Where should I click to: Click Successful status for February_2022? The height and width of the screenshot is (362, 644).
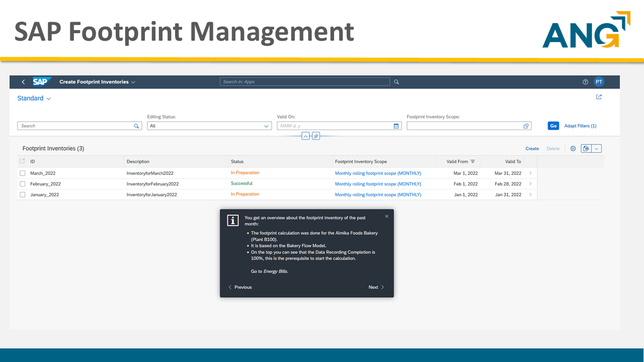point(242,184)
